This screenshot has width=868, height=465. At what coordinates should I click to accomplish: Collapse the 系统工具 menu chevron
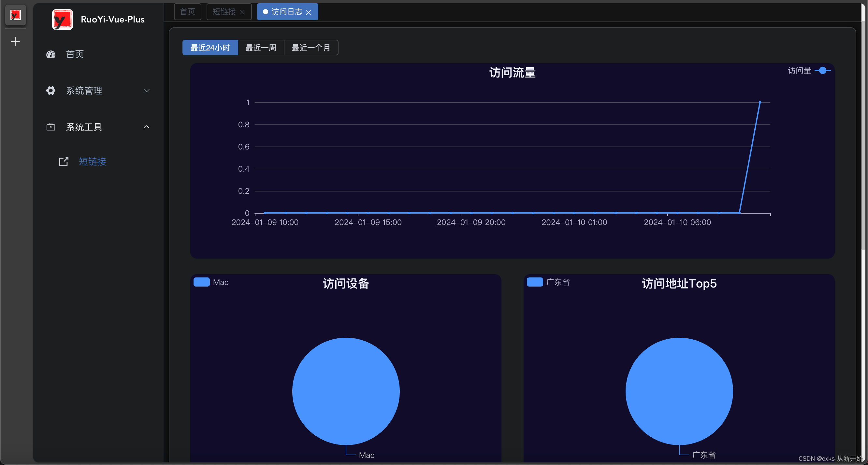[x=147, y=127]
